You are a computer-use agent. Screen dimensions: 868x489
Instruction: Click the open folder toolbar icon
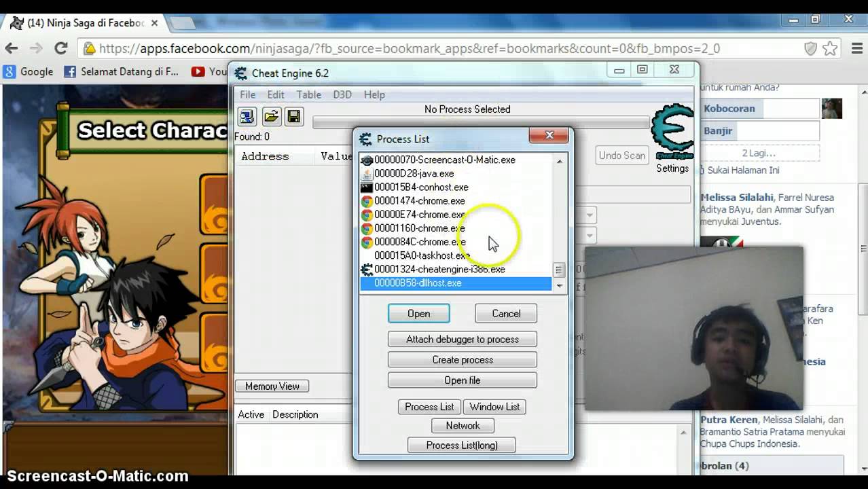click(271, 116)
